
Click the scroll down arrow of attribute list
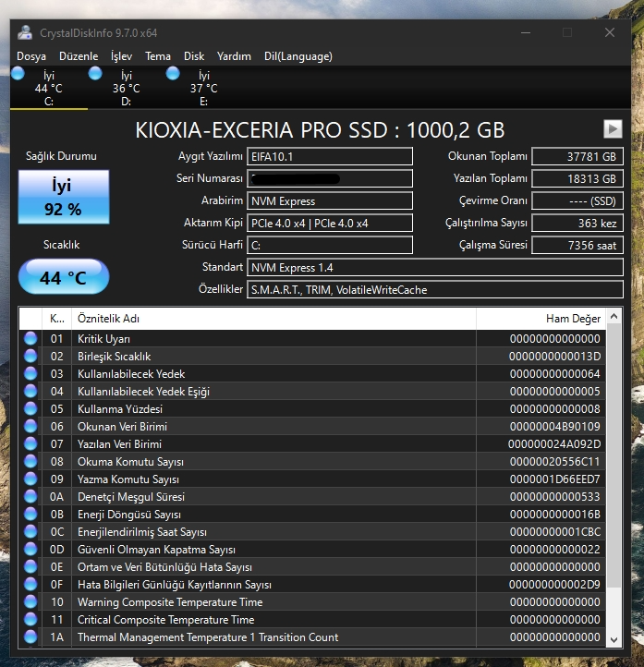(x=614, y=639)
